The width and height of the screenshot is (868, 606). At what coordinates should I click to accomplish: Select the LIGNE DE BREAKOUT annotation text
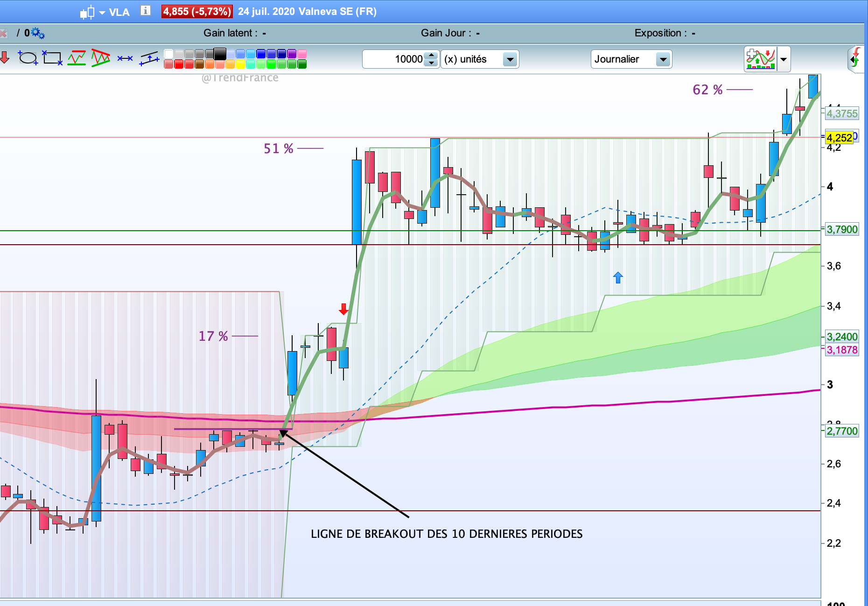447,534
